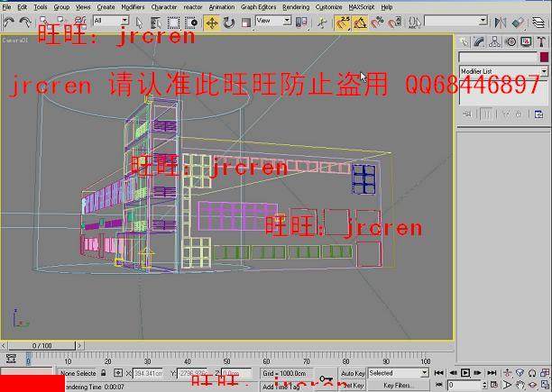The height and width of the screenshot is (392, 552).
Task: Activate the Bind to Space Warp tool
Action: (80, 22)
